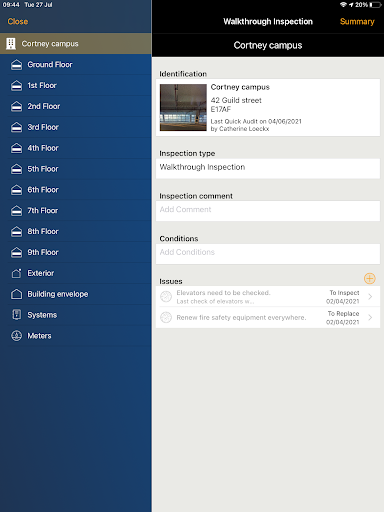Open 'Elevators need to be checked.' issue text
The width and height of the screenshot is (384, 512).
[223, 293]
